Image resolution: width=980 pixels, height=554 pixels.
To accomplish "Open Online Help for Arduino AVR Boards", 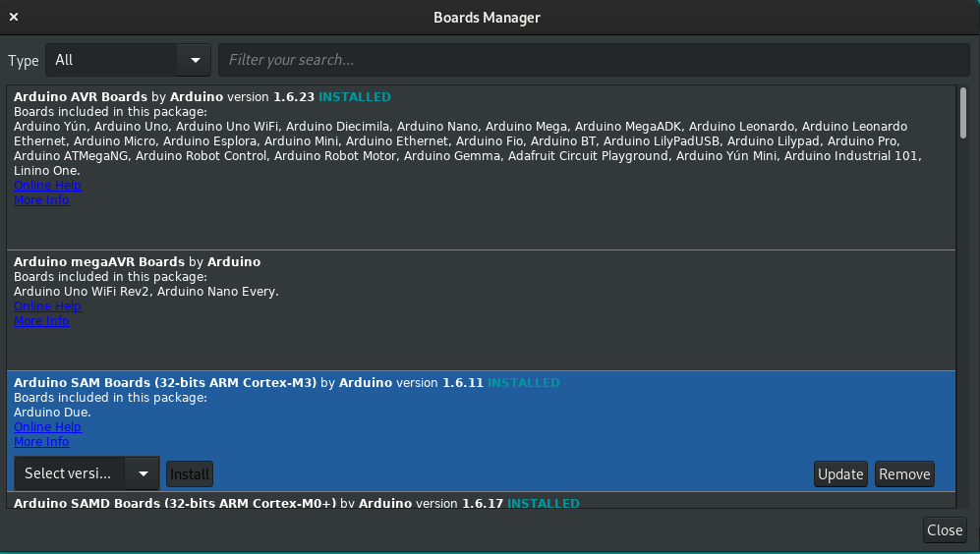I will pos(47,186).
